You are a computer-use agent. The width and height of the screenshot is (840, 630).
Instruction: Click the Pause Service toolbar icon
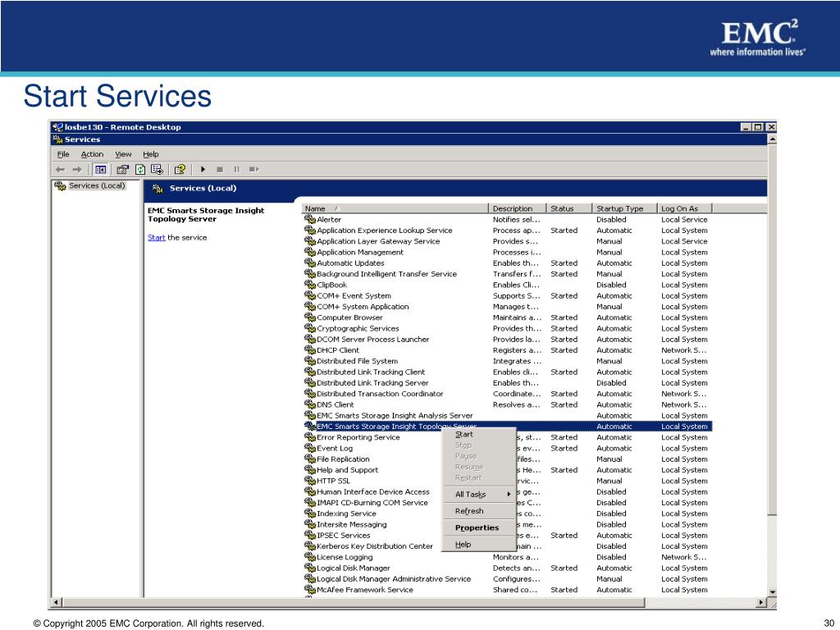pyautogui.click(x=237, y=169)
